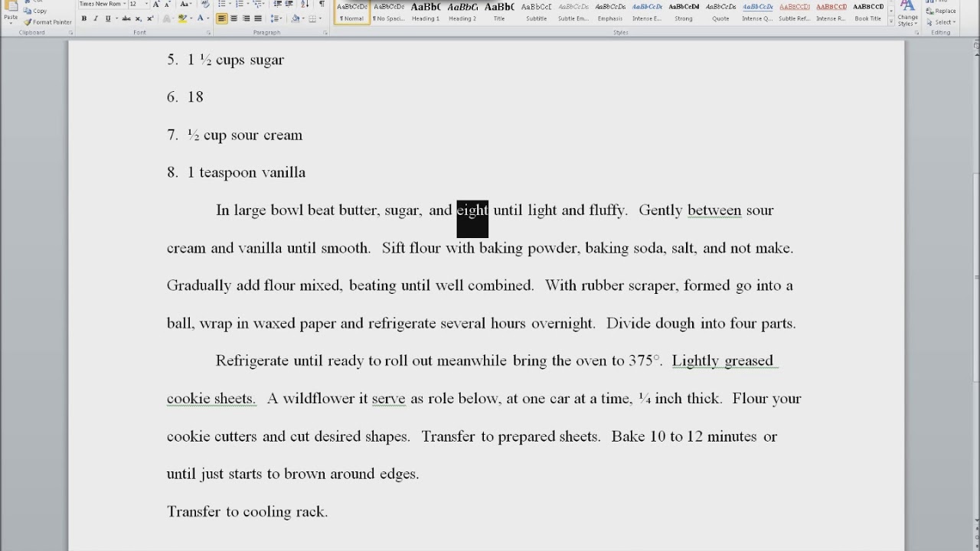Open the Times New Roman font name box
The height and width of the screenshot is (551, 980).
pyautogui.click(x=102, y=4)
